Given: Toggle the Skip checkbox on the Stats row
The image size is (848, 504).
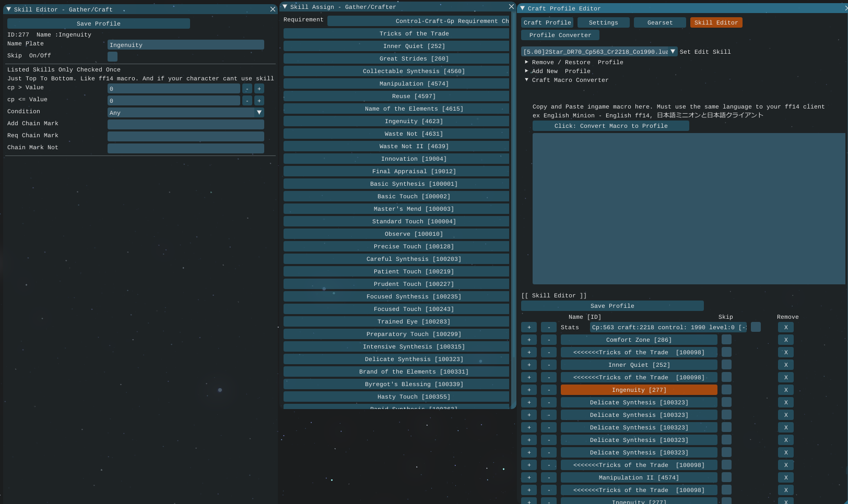Looking at the screenshot, I should [756, 327].
